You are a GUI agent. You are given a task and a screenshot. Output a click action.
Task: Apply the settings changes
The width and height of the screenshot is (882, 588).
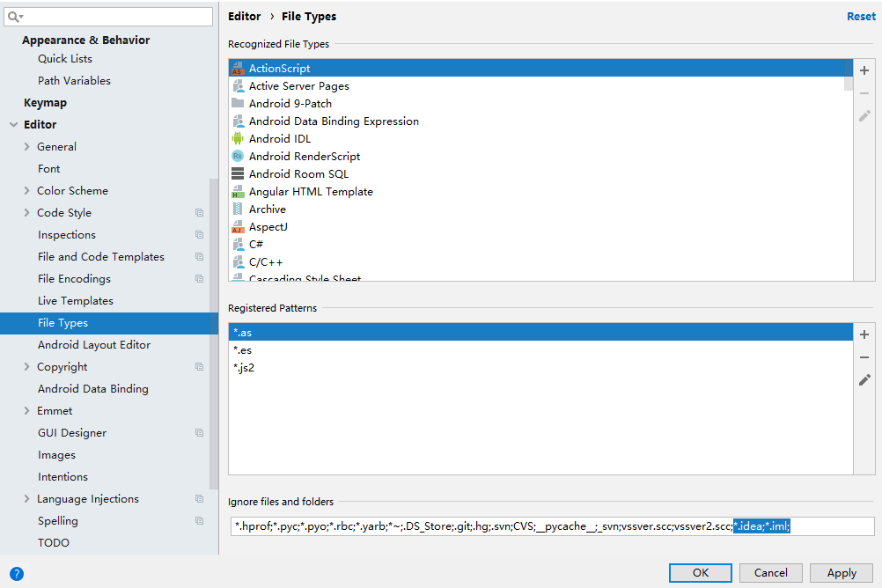[842, 573]
